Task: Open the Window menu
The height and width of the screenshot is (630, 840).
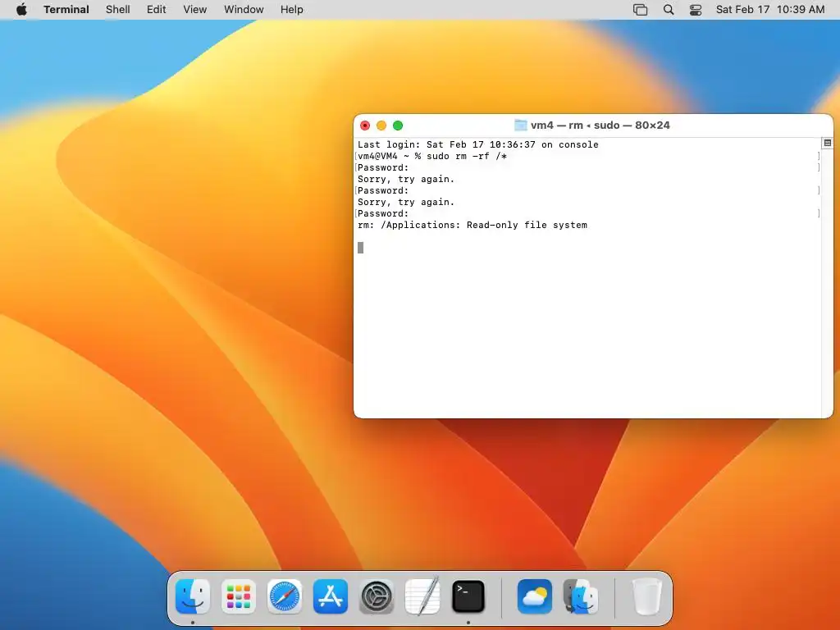Action: 244,10
